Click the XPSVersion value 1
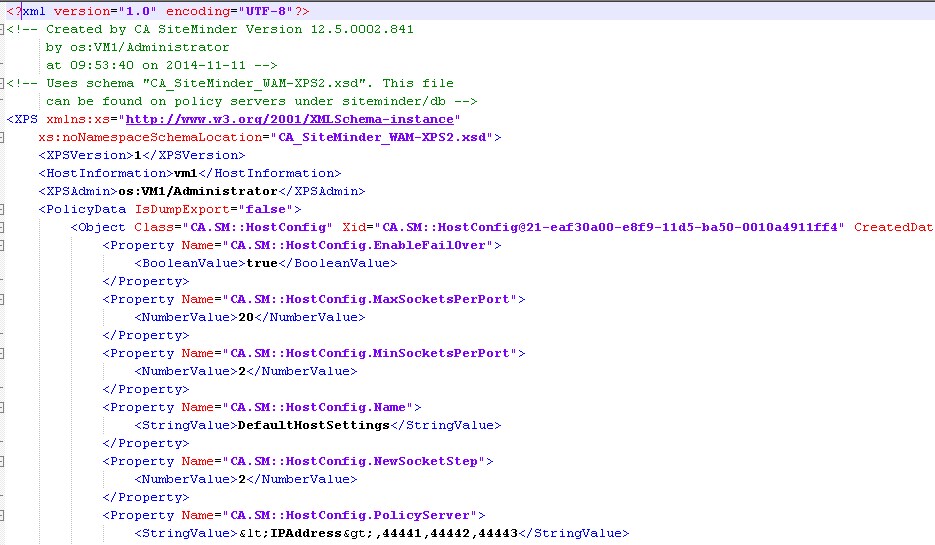Screen dimensions: 935x545 [x=138, y=155]
